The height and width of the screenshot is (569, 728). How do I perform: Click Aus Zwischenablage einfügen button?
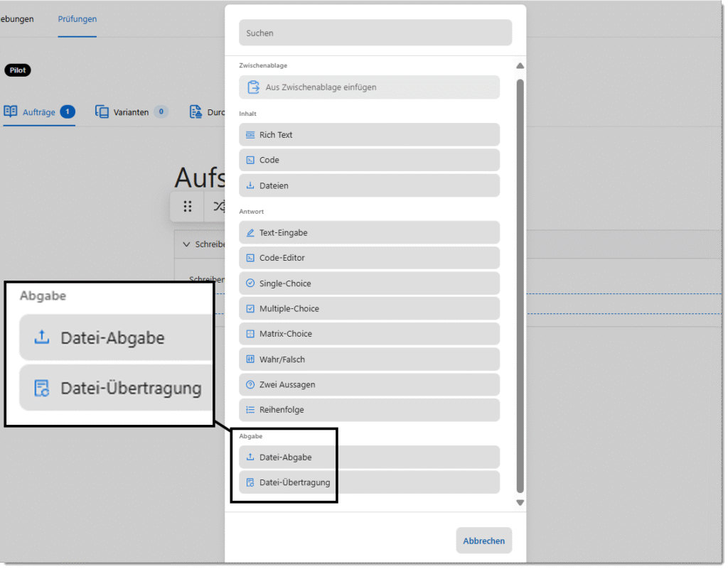[x=369, y=87]
